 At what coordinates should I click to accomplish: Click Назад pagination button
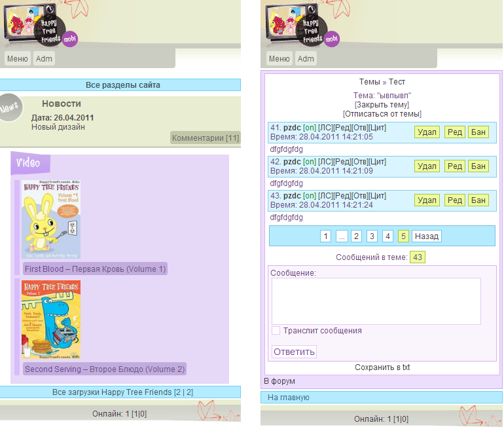coord(427,236)
